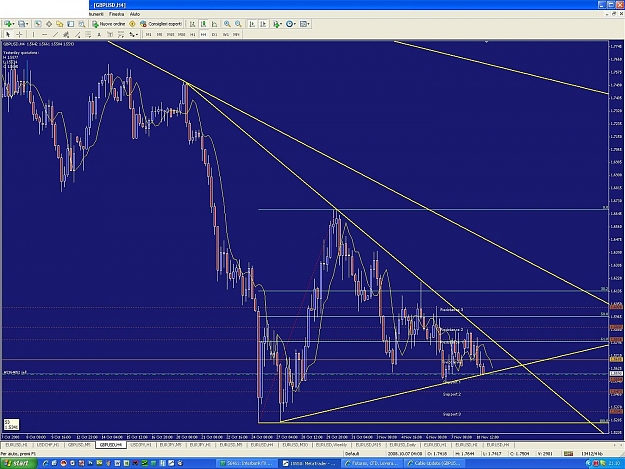The height and width of the screenshot is (469, 625).
Task: Select the Text tool (A icon)
Action: coord(99,34)
